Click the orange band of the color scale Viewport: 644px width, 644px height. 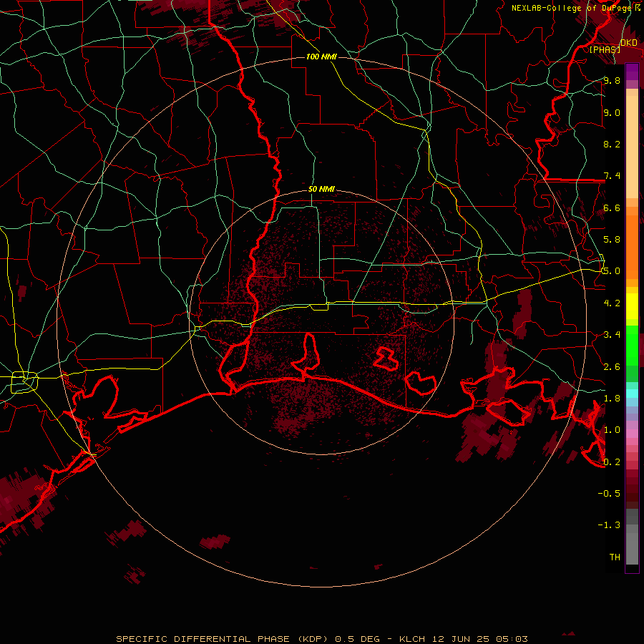pyautogui.click(x=632, y=246)
